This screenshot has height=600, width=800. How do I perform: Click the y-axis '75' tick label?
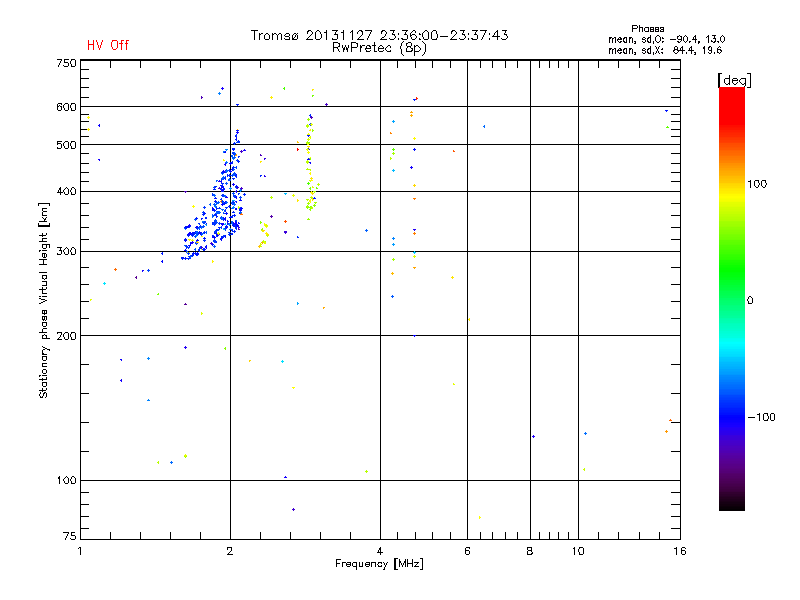tap(70, 536)
